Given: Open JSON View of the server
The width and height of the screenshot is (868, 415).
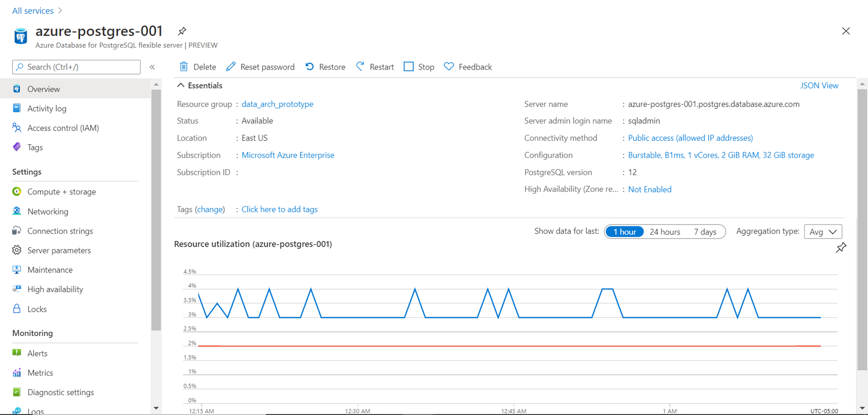Looking at the screenshot, I should 819,85.
